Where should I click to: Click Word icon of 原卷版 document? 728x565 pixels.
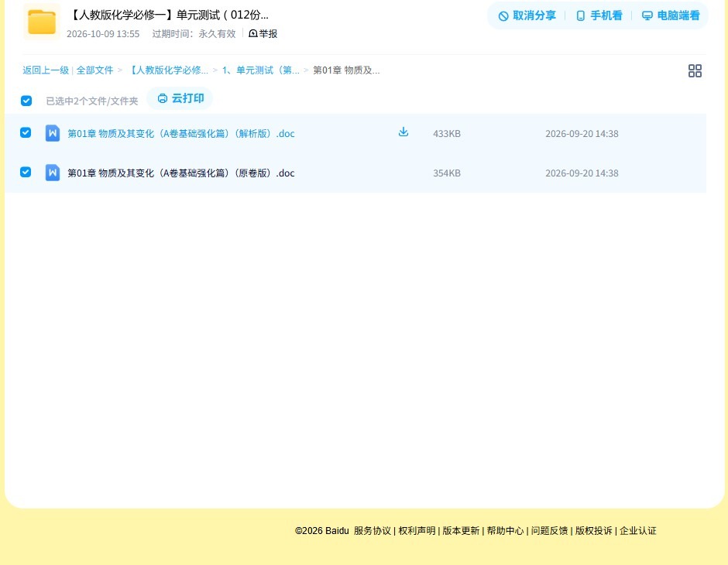(x=53, y=173)
